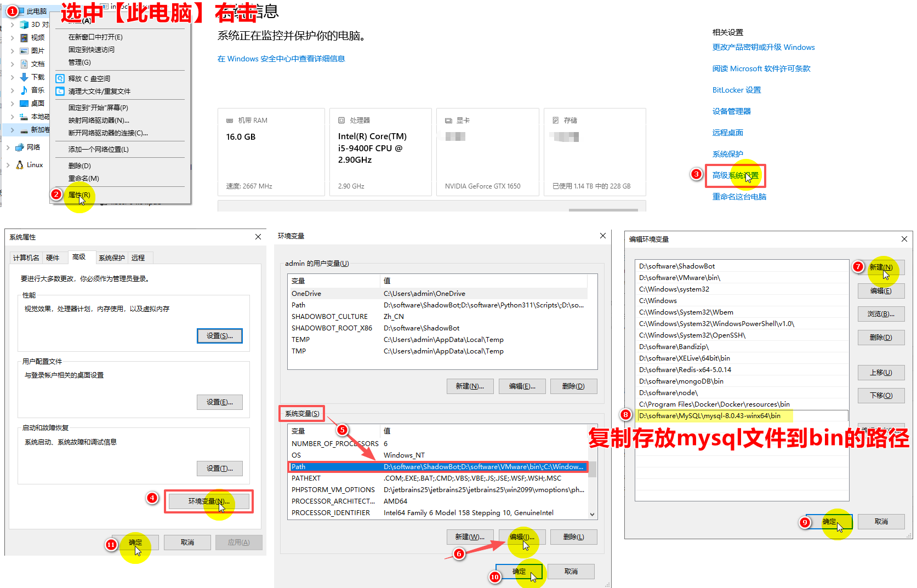Click 删除(D) in 编辑环境变量 dialog
917x588 pixels.
(x=881, y=338)
